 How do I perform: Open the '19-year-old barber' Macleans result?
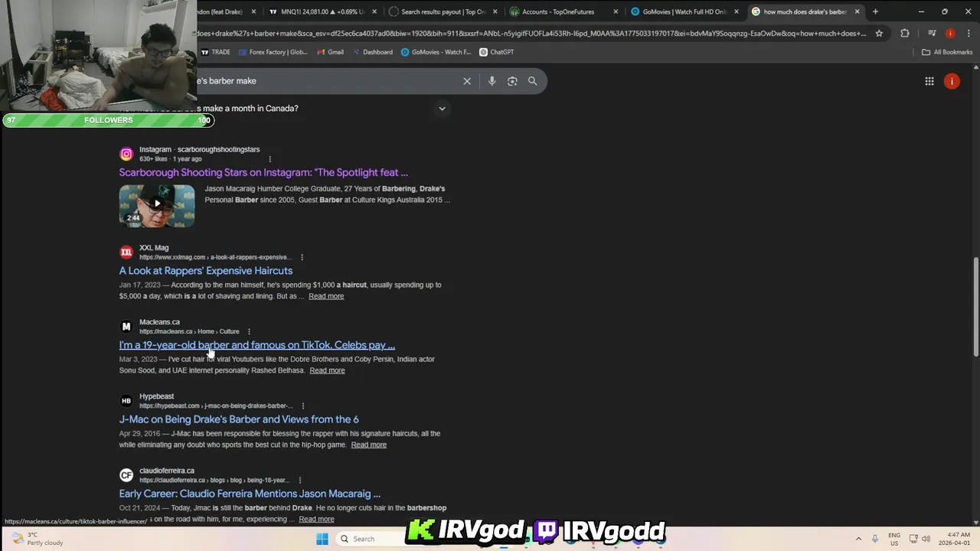256,345
